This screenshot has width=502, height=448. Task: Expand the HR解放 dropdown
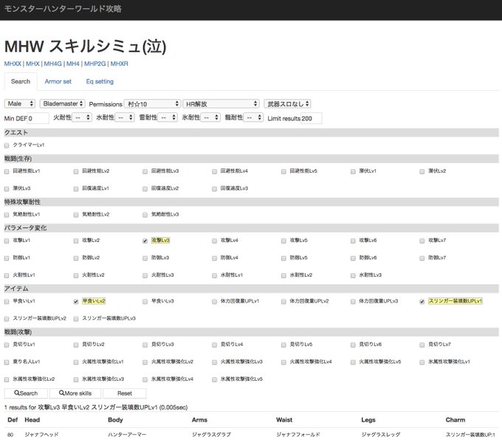(x=221, y=104)
